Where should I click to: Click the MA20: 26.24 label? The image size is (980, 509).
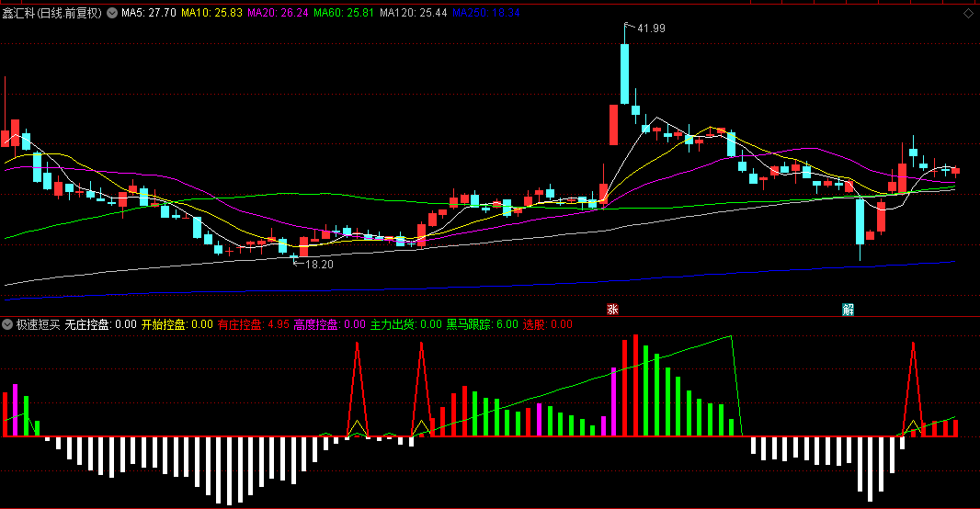pos(279,13)
